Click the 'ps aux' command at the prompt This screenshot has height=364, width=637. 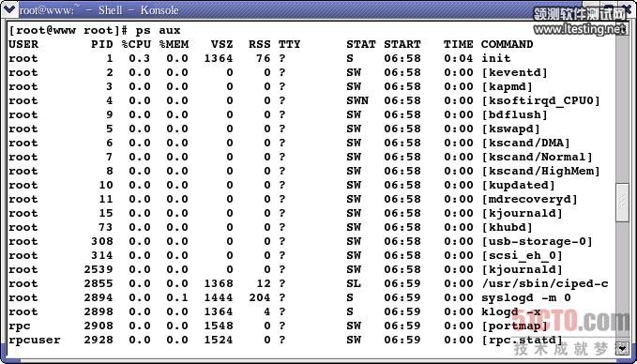(x=158, y=30)
